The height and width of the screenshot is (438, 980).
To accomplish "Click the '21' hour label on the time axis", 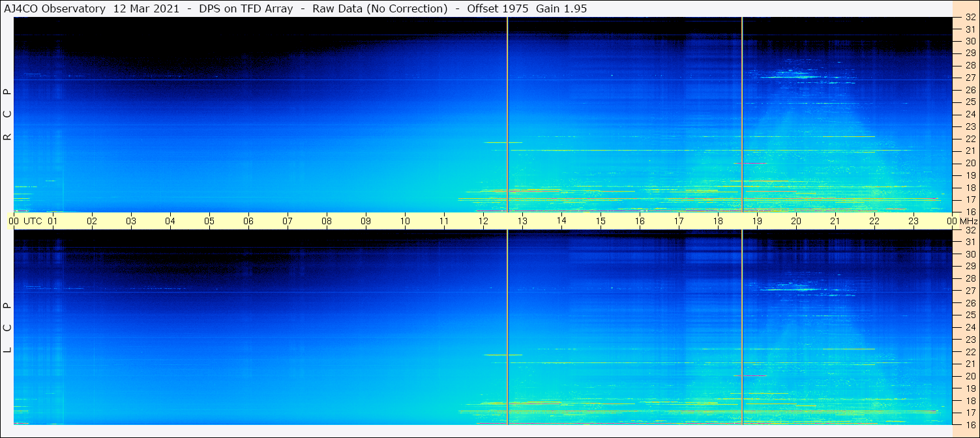I will (x=835, y=221).
